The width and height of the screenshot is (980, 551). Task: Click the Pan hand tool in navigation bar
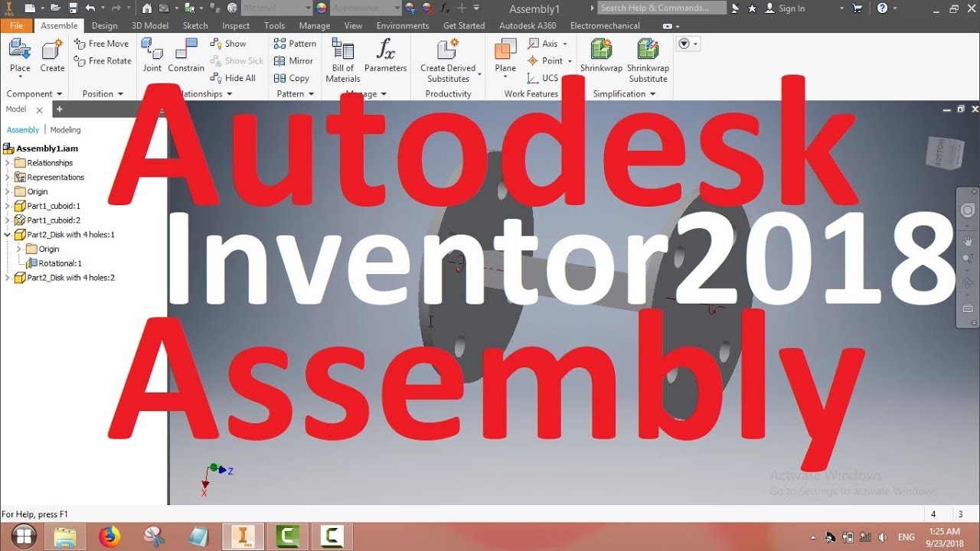[968, 241]
